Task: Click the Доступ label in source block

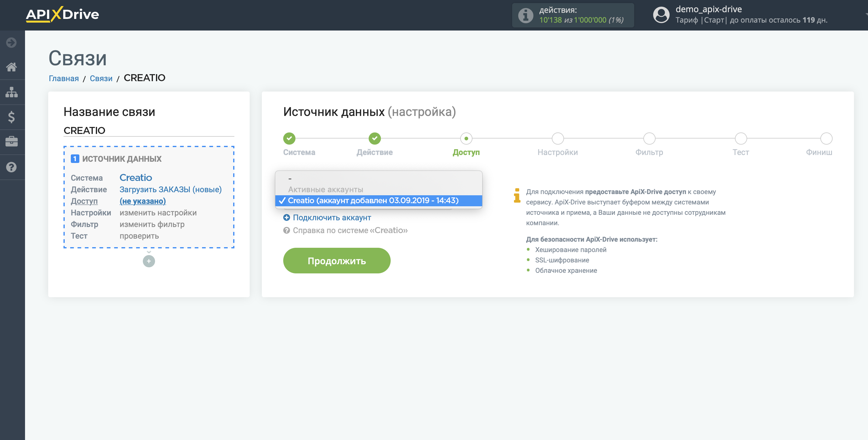Action: click(x=84, y=201)
